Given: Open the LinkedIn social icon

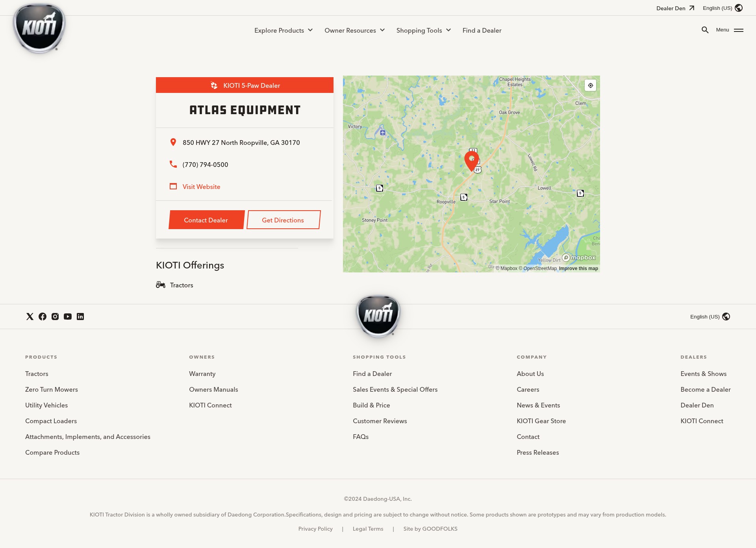Looking at the screenshot, I should coord(80,317).
